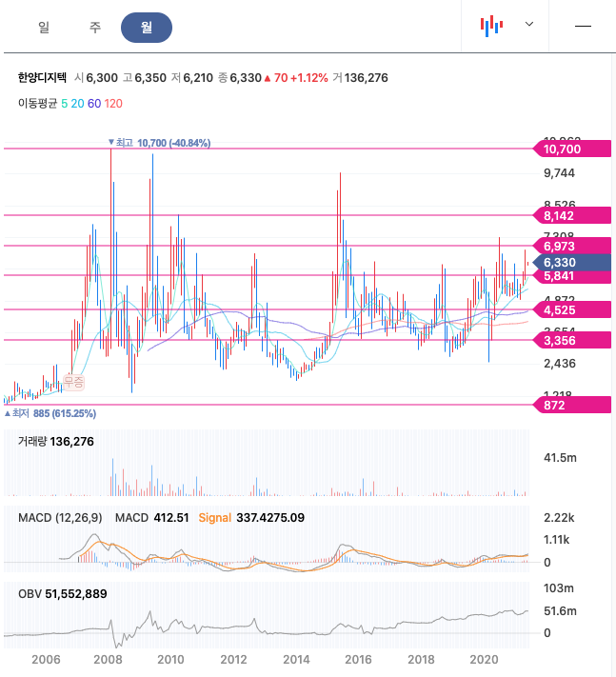616x677 pixels.
Task: Click the 8,142 price level tag
Action: (572, 216)
